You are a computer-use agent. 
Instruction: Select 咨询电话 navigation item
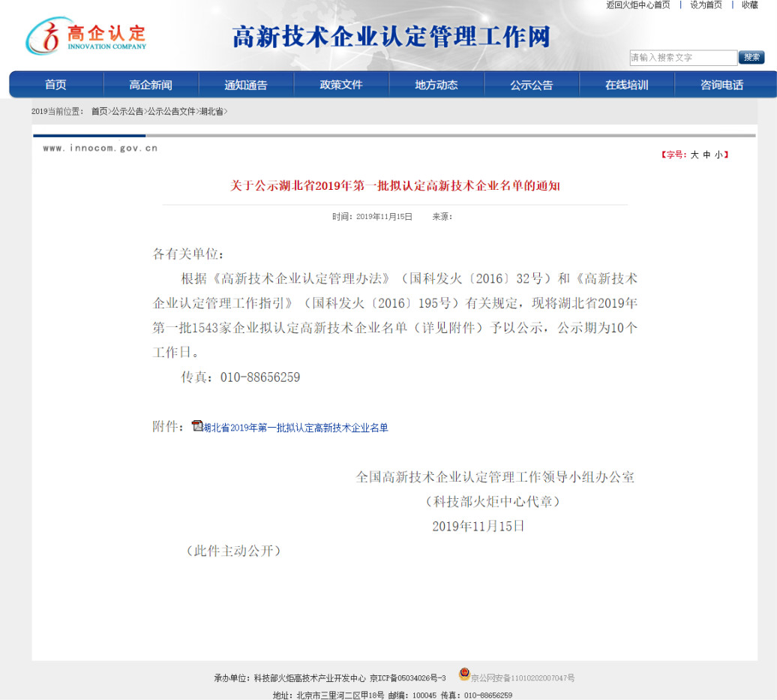tap(721, 85)
